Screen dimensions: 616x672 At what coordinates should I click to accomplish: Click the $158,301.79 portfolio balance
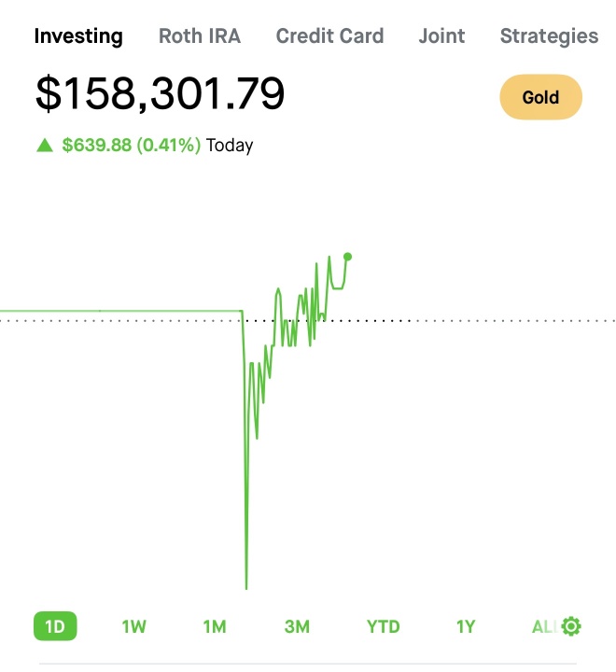point(160,93)
